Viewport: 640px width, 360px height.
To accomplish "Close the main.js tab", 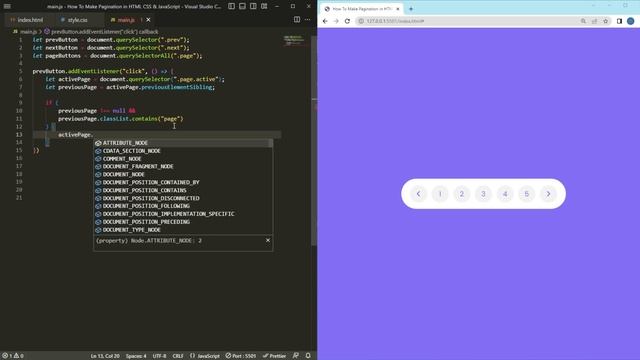I will (x=149, y=20).
